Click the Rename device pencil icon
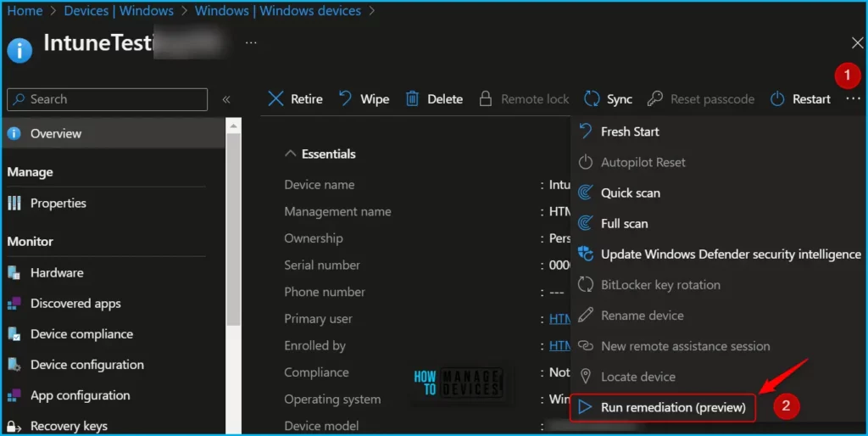The height and width of the screenshot is (436, 868). [x=585, y=316]
